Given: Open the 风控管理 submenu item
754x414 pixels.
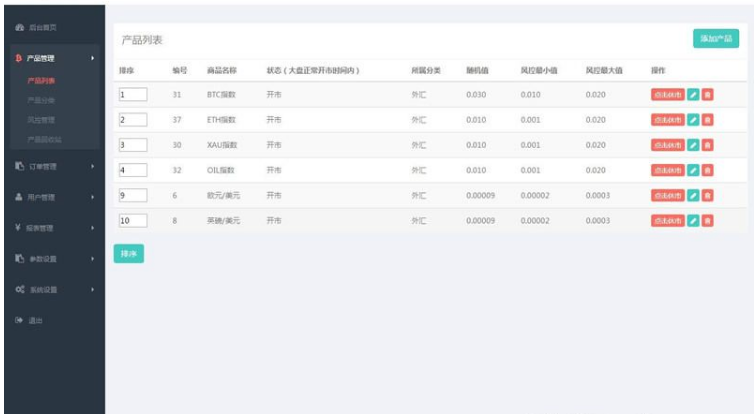Looking at the screenshot, I should click(x=41, y=120).
